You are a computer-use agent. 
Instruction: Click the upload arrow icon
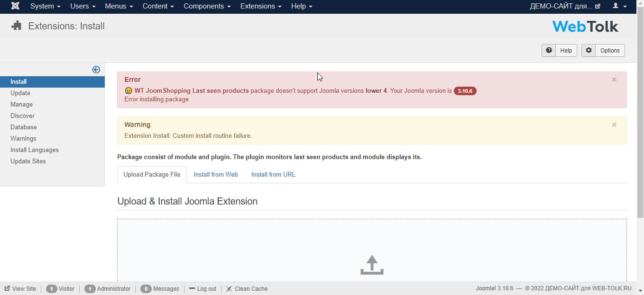[372, 265]
